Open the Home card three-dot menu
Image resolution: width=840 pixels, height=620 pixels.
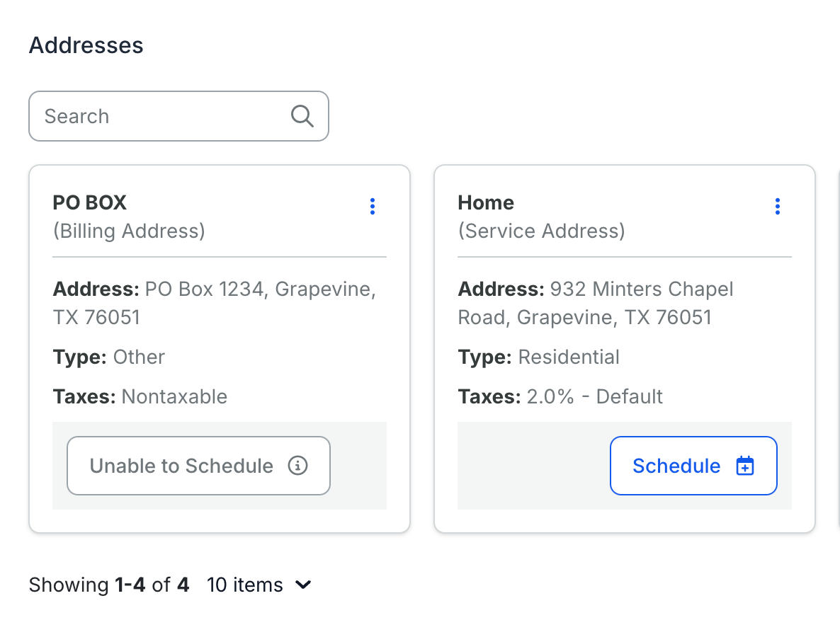pyautogui.click(x=778, y=206)
